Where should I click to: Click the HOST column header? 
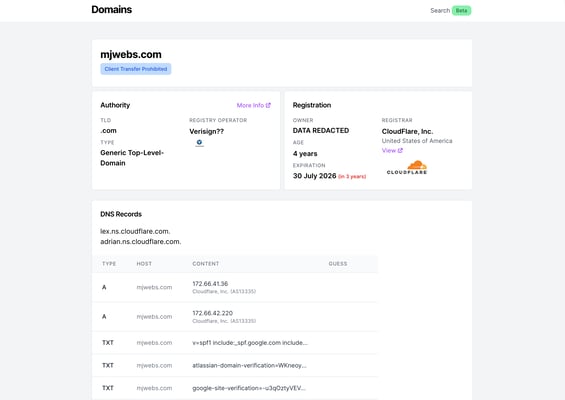click(144, 264)
